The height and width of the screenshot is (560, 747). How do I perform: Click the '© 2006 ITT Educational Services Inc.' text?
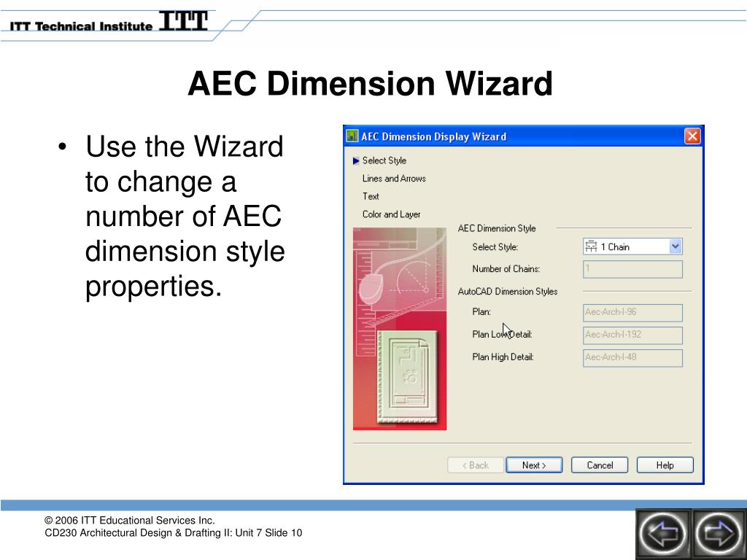pyautogui.click(x=130, y=521)
